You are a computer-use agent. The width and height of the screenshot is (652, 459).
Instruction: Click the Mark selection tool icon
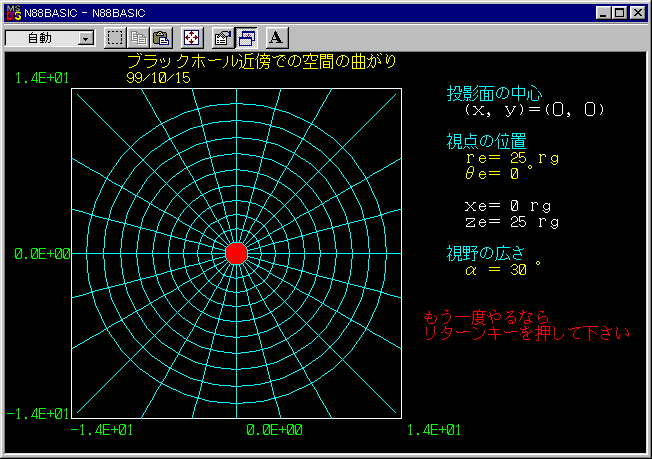point(115,38)
